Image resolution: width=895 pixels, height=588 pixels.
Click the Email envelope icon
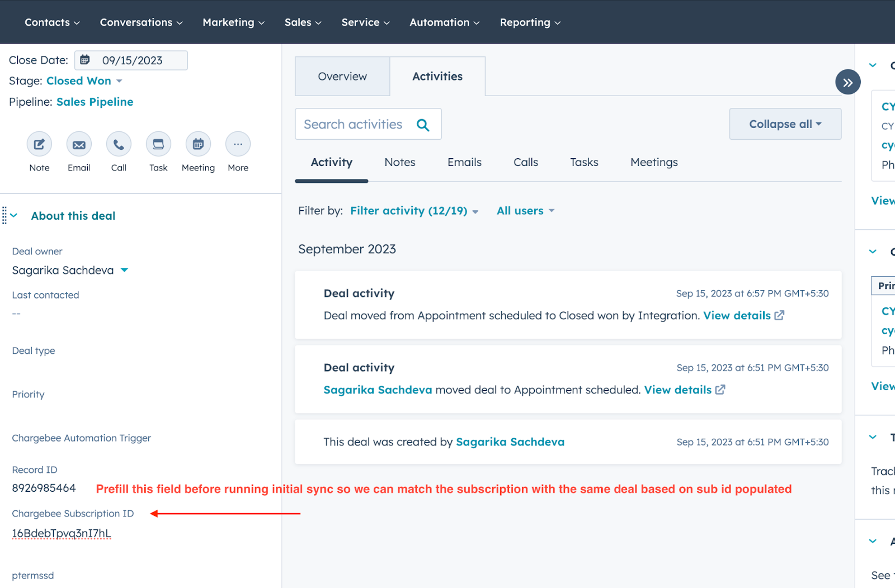click(79, 144)
